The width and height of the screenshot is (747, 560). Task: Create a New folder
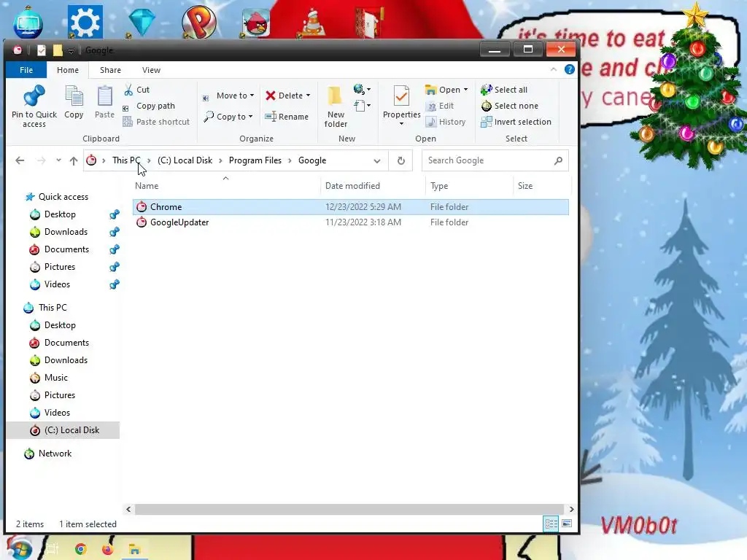[x=336, y=106]
